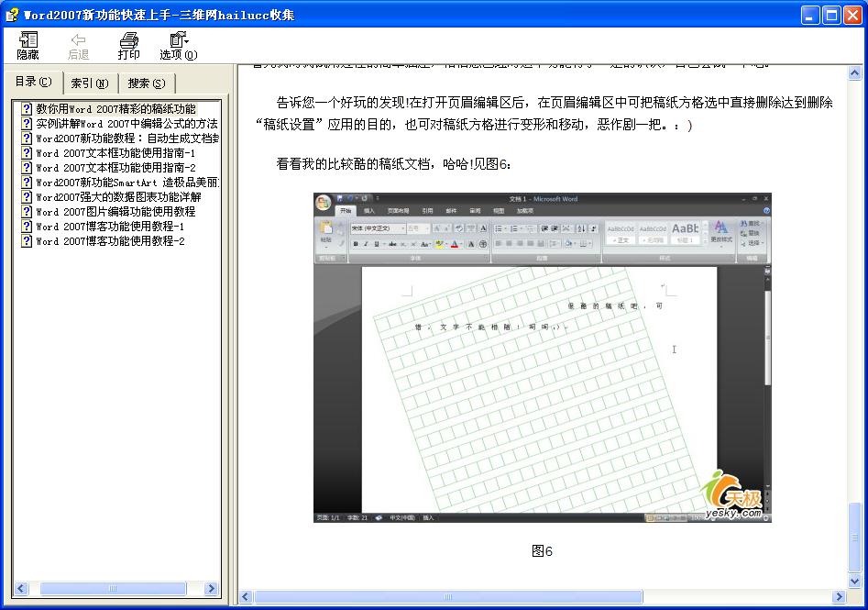Open topic Word2007强大的数据图表功能详解
The image size is (868, 610).
[118, 196]
